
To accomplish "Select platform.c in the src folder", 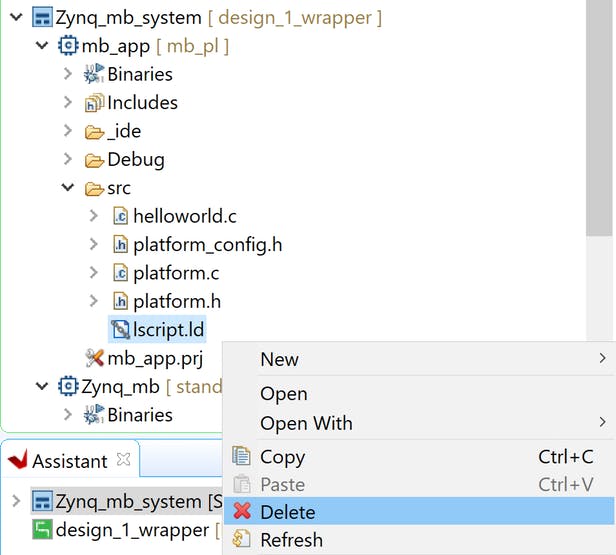I will pyautogui.click(x=176, y=273).
